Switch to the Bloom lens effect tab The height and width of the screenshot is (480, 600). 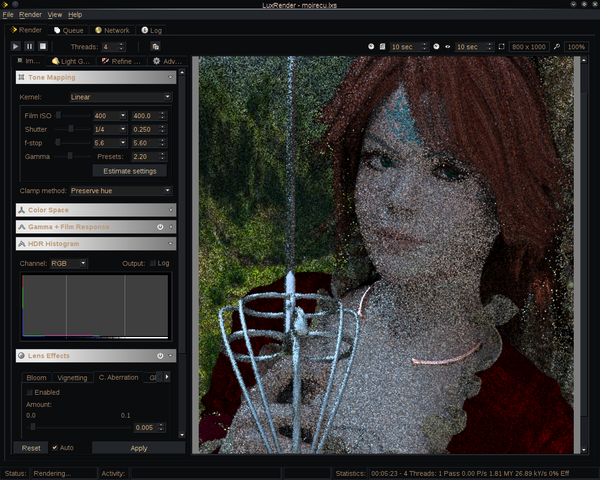pos(36,378)
